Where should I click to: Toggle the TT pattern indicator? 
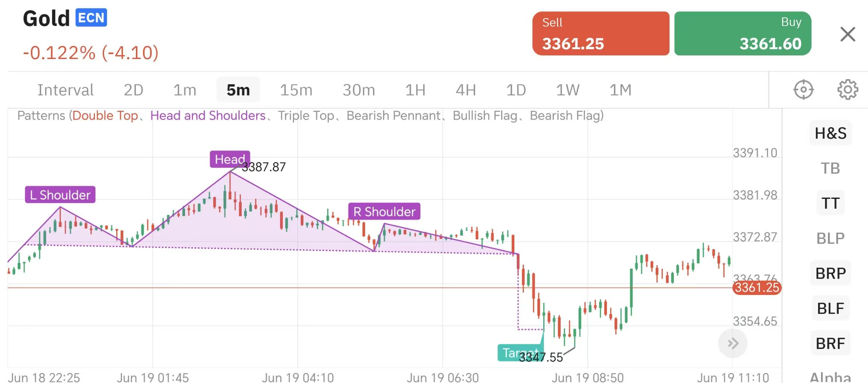tap(831, 203)
